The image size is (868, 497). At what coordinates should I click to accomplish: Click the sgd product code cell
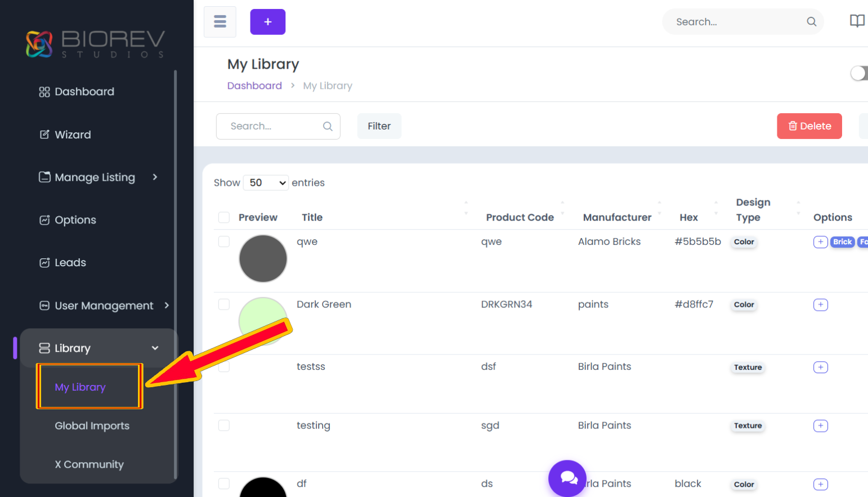tap(490, 426)
